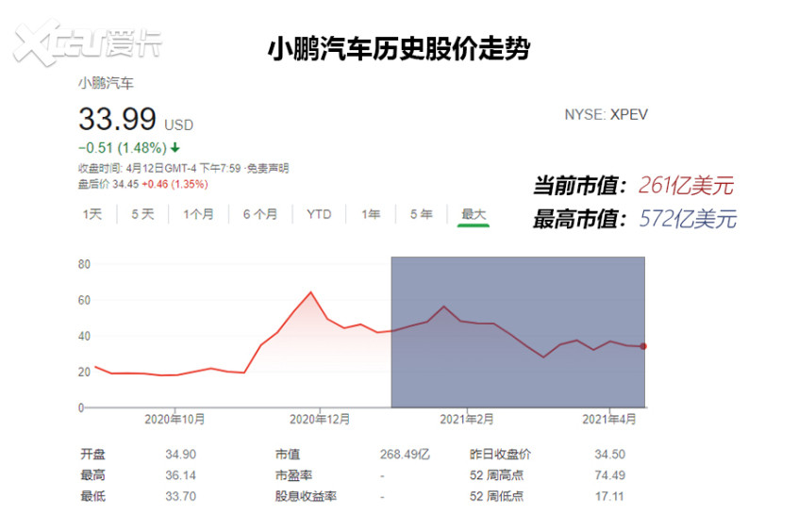Screen dimensions: 798x532
Task: Select the 最大 range tab
Action: [474, 214]
